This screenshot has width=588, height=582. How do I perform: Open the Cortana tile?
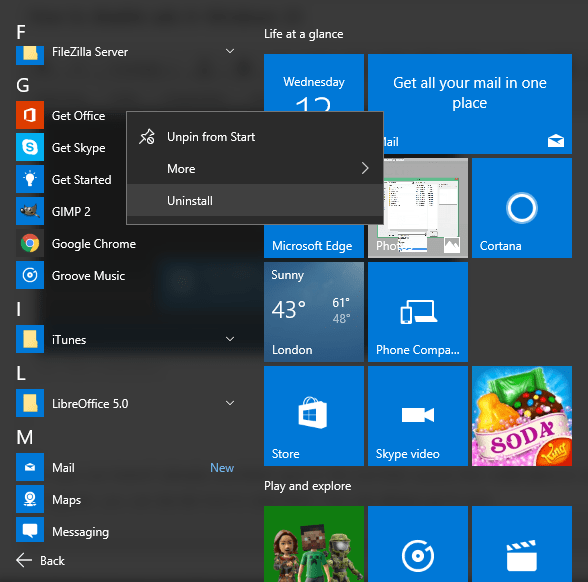(522, 208)
